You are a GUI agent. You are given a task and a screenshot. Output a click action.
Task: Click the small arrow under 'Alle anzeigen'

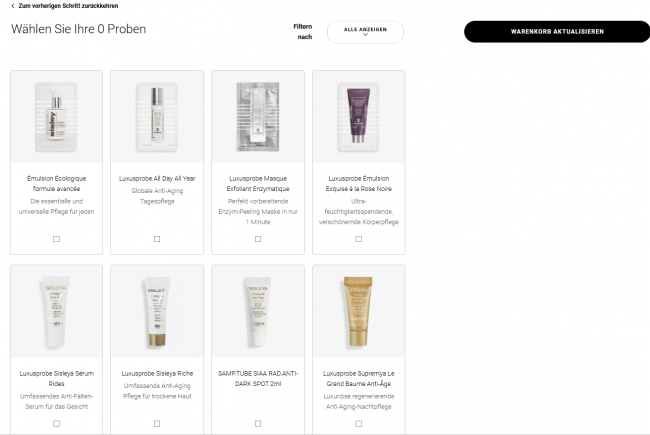365,35
